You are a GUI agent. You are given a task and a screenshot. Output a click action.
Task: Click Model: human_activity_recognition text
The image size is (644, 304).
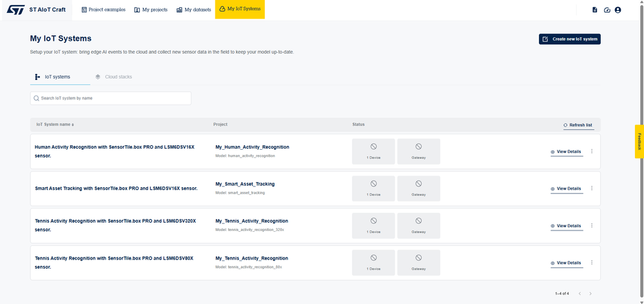pyautogui.click(x=245, y=156)
